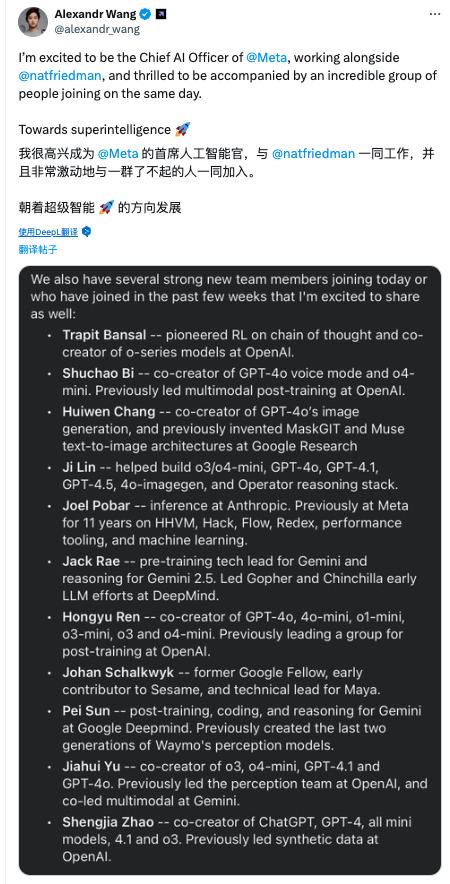Click the rocket emoji after 'Towards superintelligence'
This screenshot has width=450, height=884.
(183, 129)
